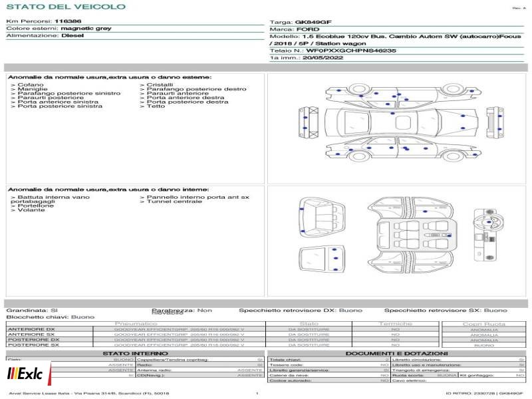Click the Km Percorsi value '116386'

[68, 21]
